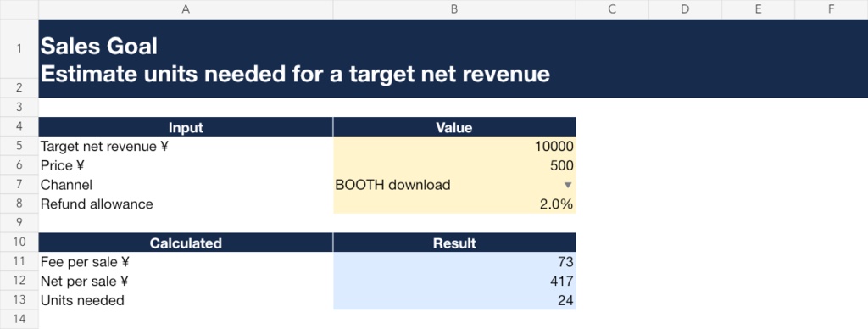Open the Channel dropdown arrow in B7
Viewport: 868px width, 329px height.
[x=567, y=185]
